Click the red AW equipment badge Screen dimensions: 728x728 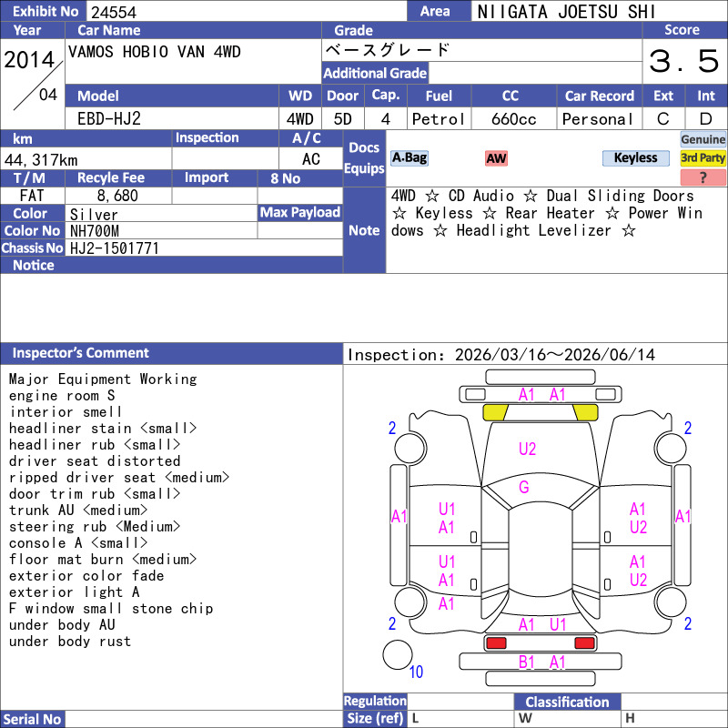[496, 158]
